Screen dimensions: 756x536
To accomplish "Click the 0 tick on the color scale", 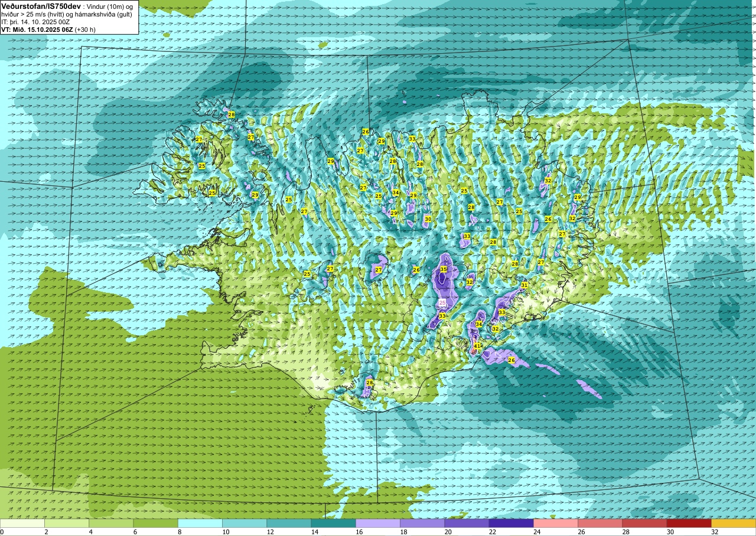I will click(2, 532).
